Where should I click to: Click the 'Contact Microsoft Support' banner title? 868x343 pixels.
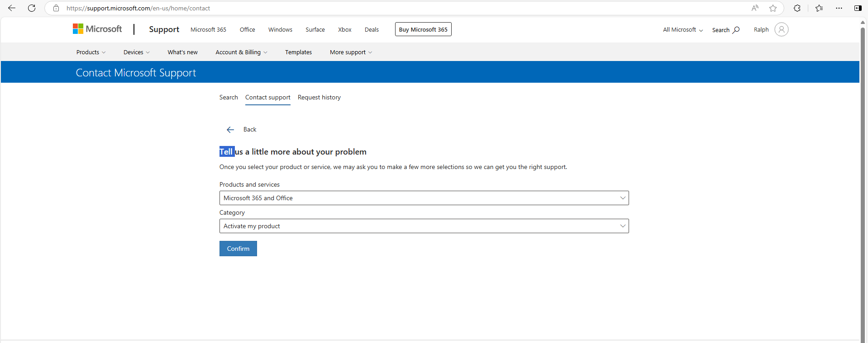click(136, 73)
